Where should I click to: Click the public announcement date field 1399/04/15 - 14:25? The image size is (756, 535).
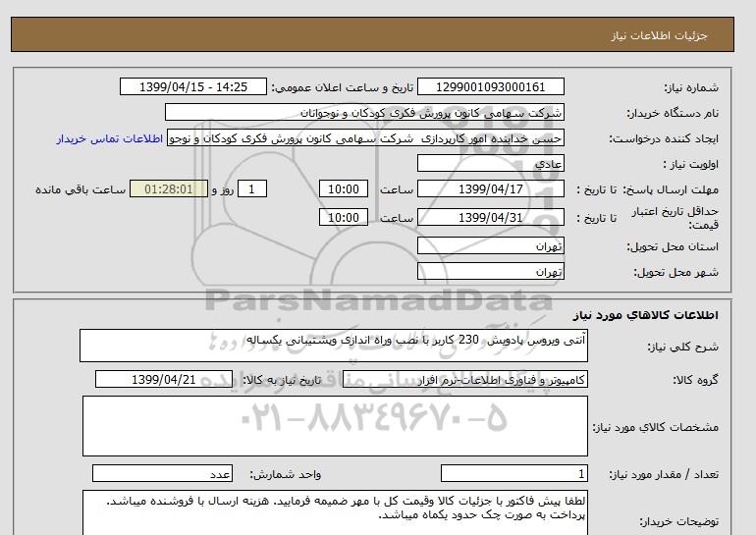pyautogui.click(x=192, y=86)
